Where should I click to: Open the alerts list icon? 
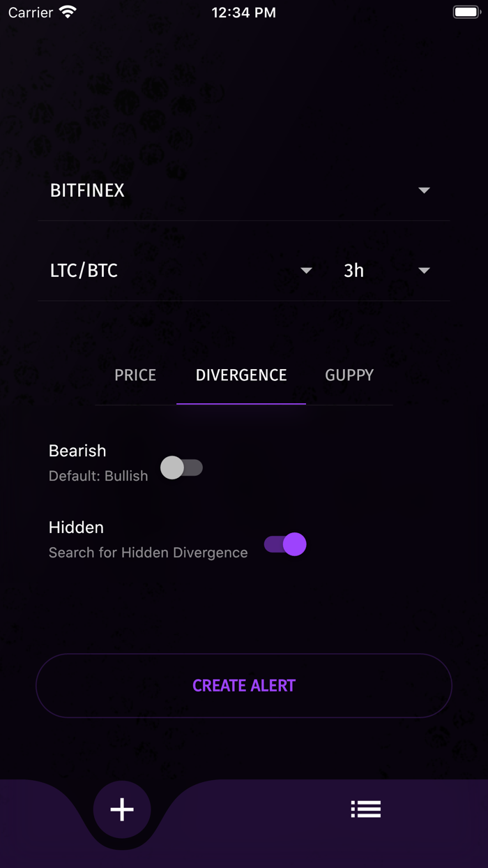tap(366, 809)
